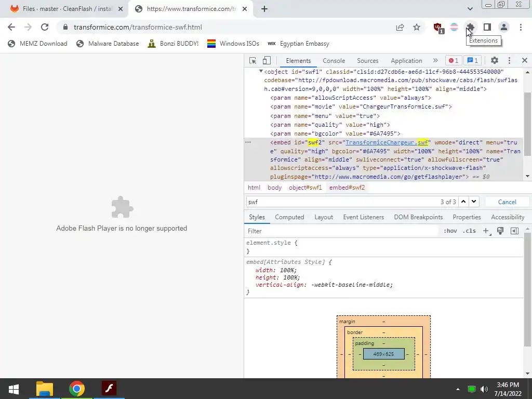The image size is (532, 399).
Task: Go back with the browser back arrow
Action: pyautogui.click(x=11, y=27)
